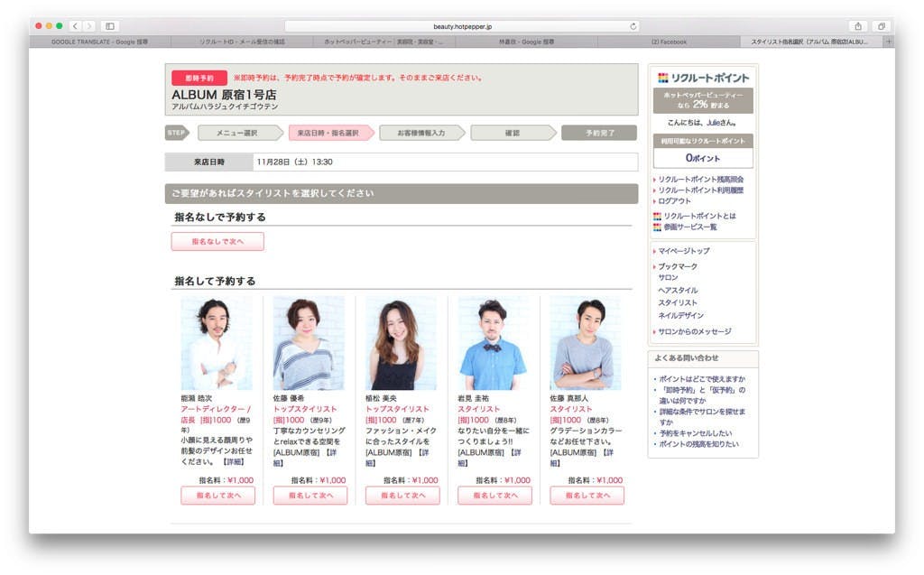Switch to ホットペッパービューティー tab
This screenshot has height=575, width=924.
click(x=383, y=42)
